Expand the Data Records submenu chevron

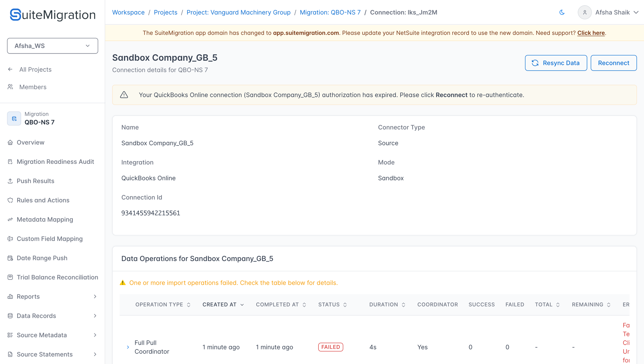tap(95, 316)
